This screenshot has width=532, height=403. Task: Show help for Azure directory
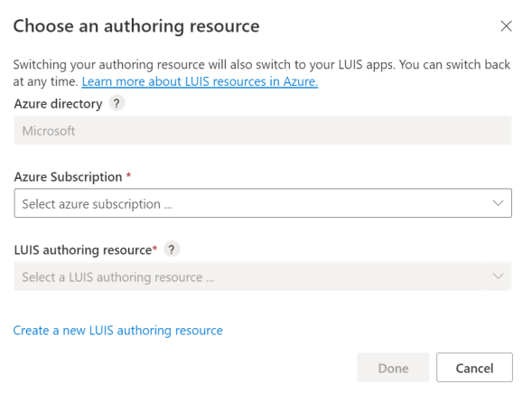(x=117, y=103)
